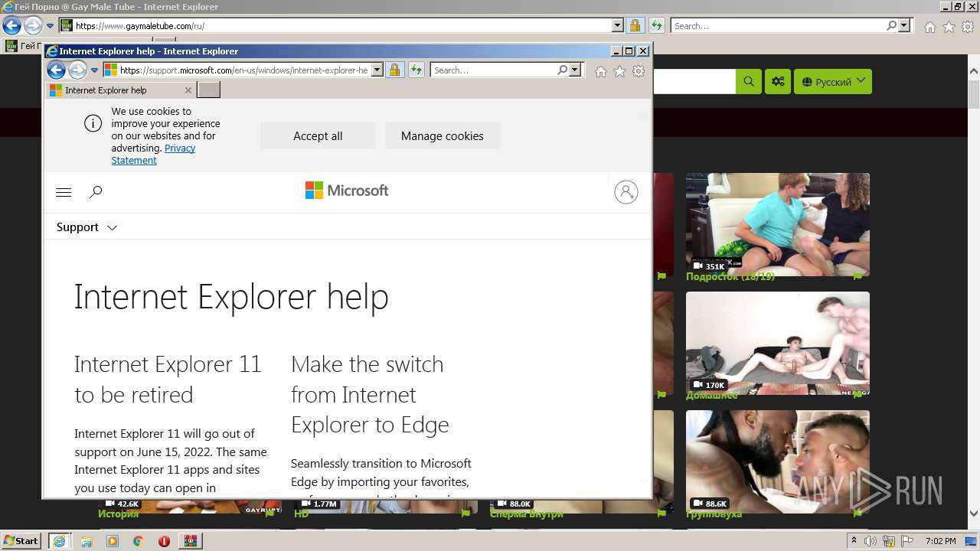Screen dimensions: 980x551
Task: Click green search button on background site
Action: [749, 82]
